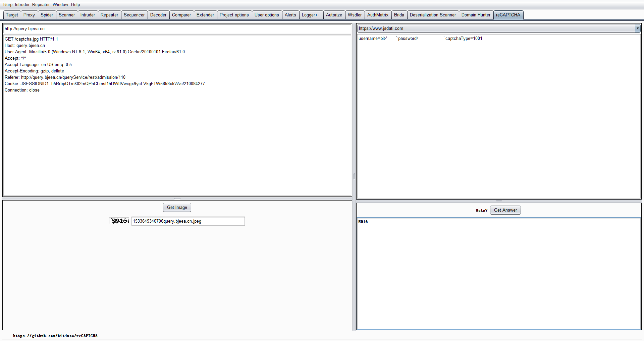
Task: Switch to the Comparer tab
Action: click(181, 15)
